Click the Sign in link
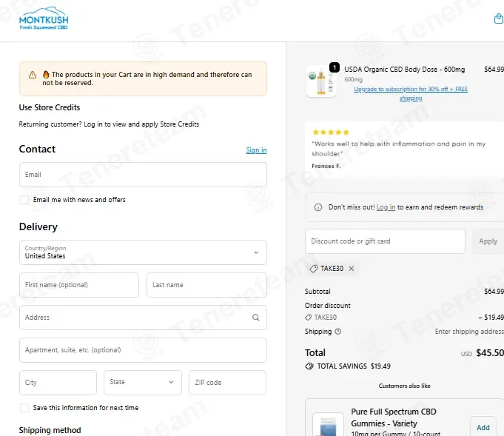The width and height of the screenshot is (504, 436). click(x=256, y=150)
